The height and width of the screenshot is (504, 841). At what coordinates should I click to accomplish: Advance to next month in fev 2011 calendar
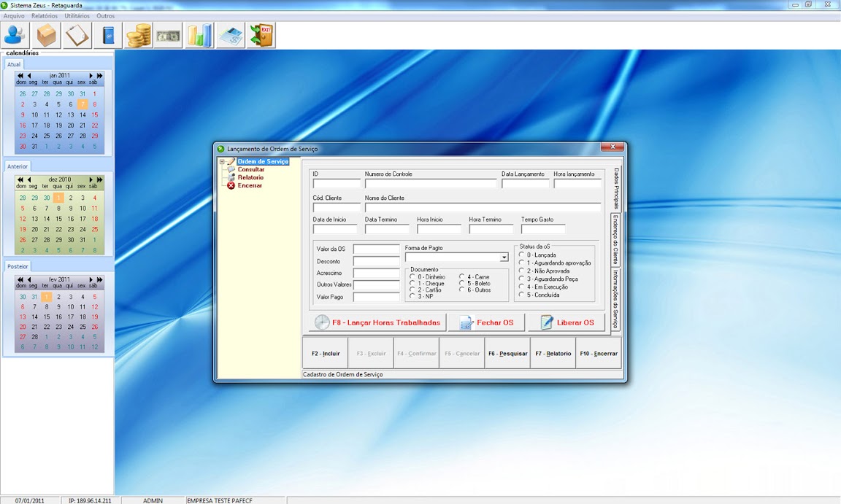click(x=91, y=279)
